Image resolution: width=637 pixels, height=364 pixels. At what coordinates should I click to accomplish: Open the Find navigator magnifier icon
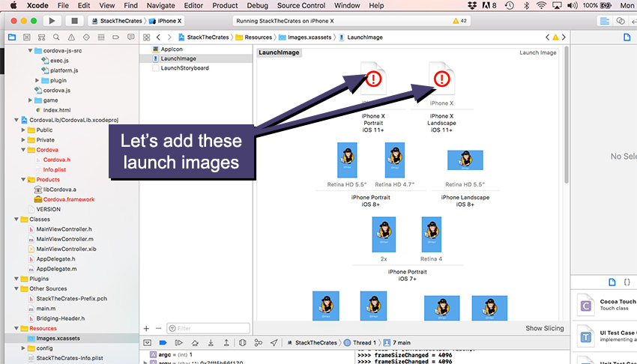click(x=56, y=37)
